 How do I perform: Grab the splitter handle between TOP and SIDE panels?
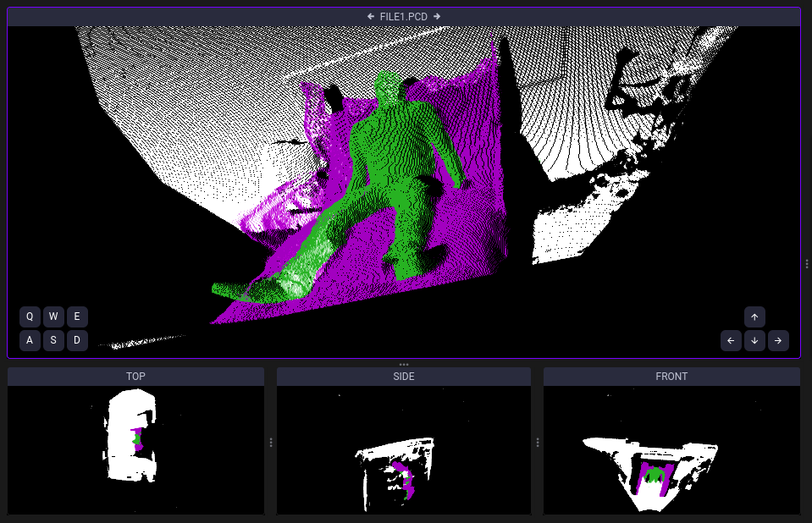[x=271, y=443]
